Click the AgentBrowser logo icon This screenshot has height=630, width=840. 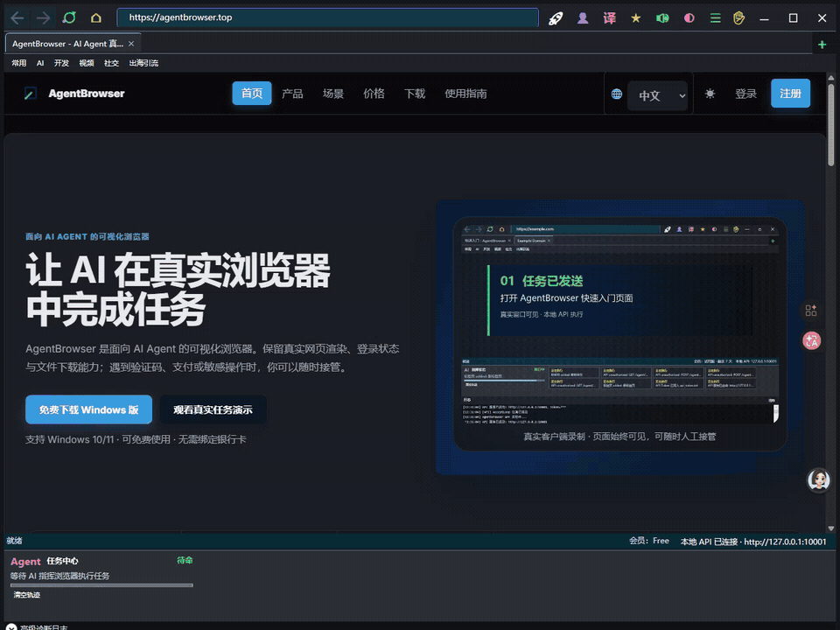[x=31, y=94]
